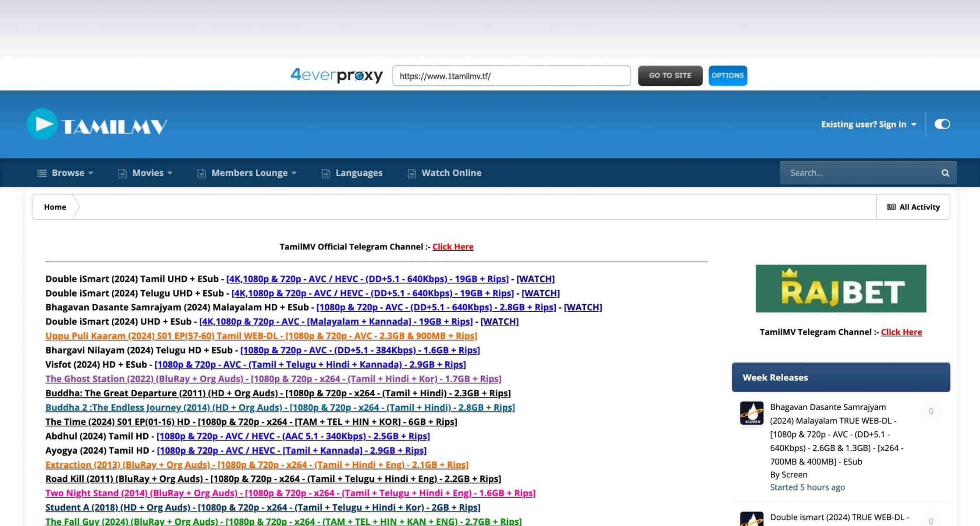Open WATCH link for Double iSmart Telugu UHD
This screenshot has width=980, height=526.
[540, 293]
